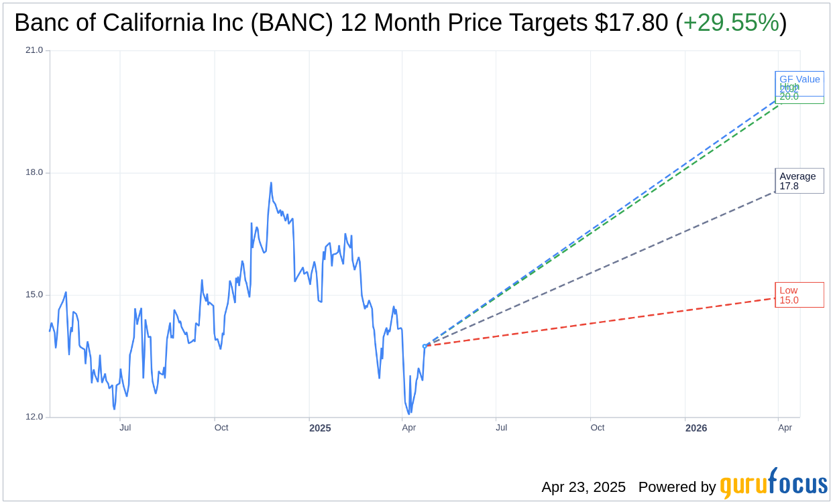Click the $17.80 price target in the title
833x504 pixels.
[x=631, y=23]
